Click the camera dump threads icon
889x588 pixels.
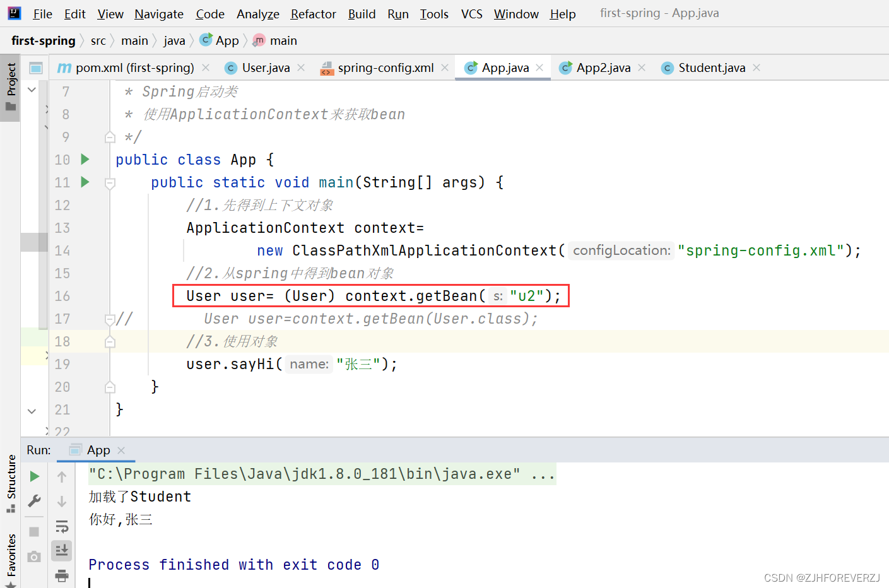(35, 556)
